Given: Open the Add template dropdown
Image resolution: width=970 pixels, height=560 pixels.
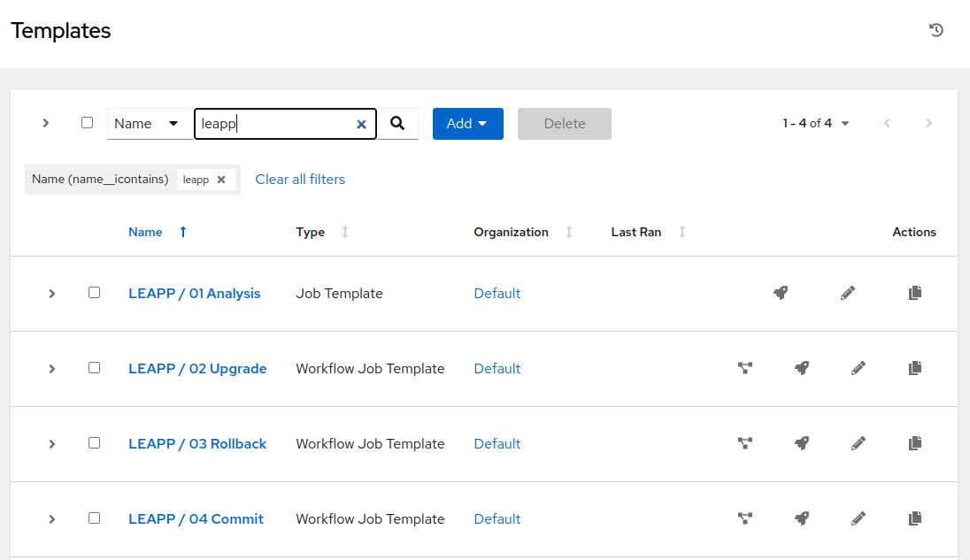Looking at the screenshot, I should click(x=467, y=124).
